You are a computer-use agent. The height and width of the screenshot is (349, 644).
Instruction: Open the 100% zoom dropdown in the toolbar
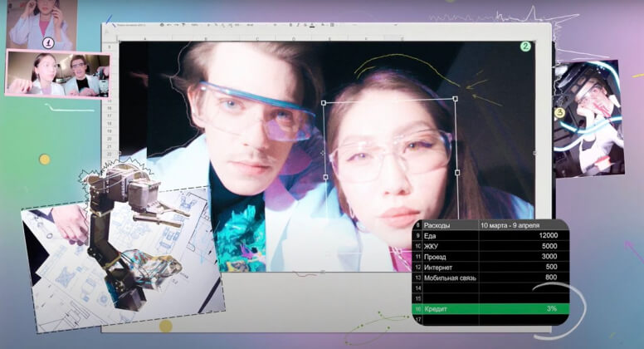[194, 26]
